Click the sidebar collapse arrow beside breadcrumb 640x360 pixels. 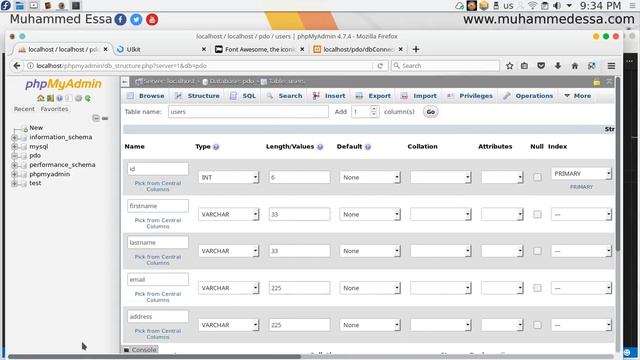coord(125,82)
